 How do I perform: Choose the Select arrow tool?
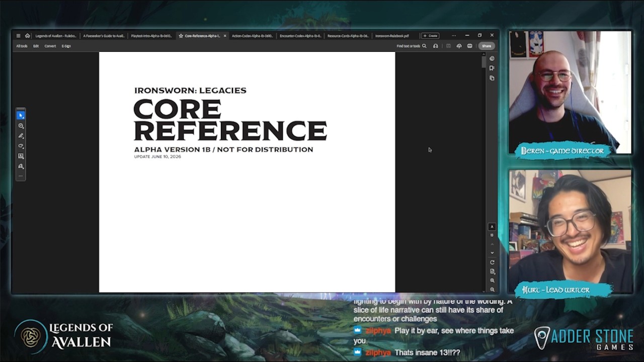[x=21, y=116]
